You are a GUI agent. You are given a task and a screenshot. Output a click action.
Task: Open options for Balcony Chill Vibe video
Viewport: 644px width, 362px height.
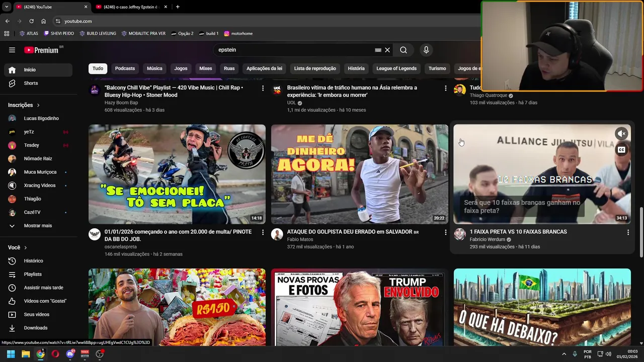tap(263, 88)
